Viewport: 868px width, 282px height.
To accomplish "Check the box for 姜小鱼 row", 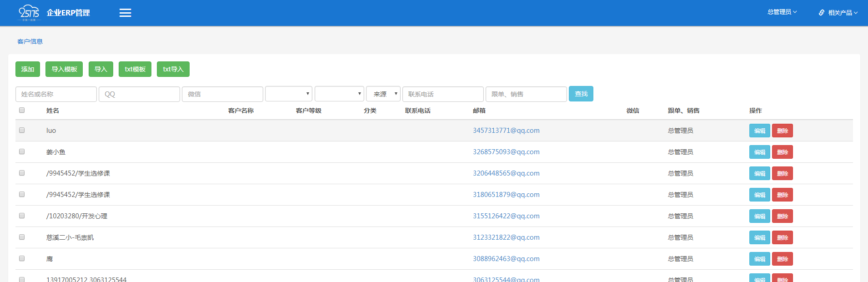I will (x=22, y=151).
